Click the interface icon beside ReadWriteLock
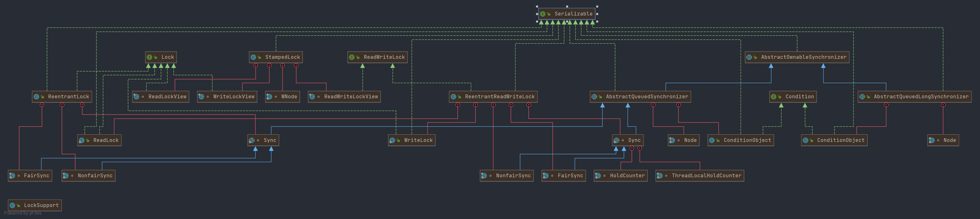Viewport: 980px width, 219px height. [352, 57]
